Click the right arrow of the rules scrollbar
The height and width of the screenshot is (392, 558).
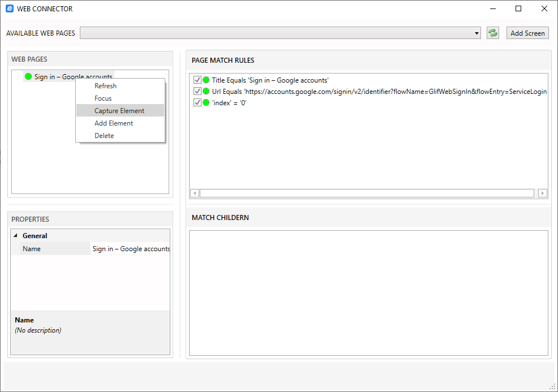(x=542, y=193)
